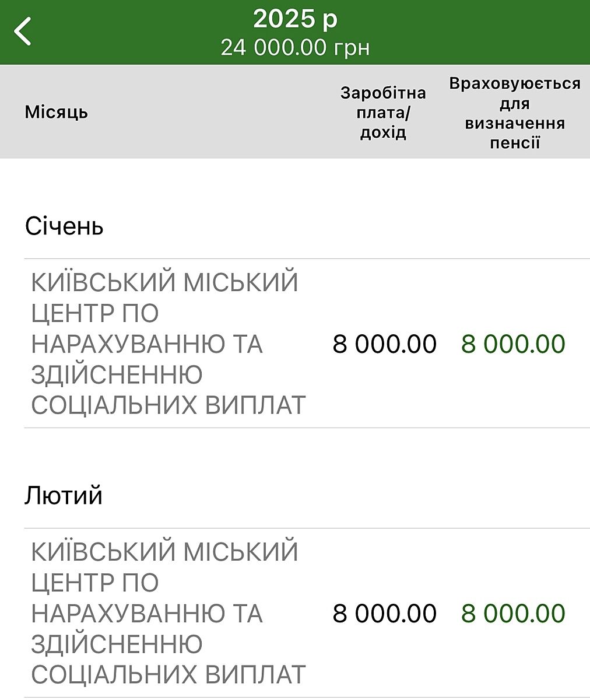Open the Лютий employer name entry
The width and height of the screenshot is (590, 700).
(168, 613)
